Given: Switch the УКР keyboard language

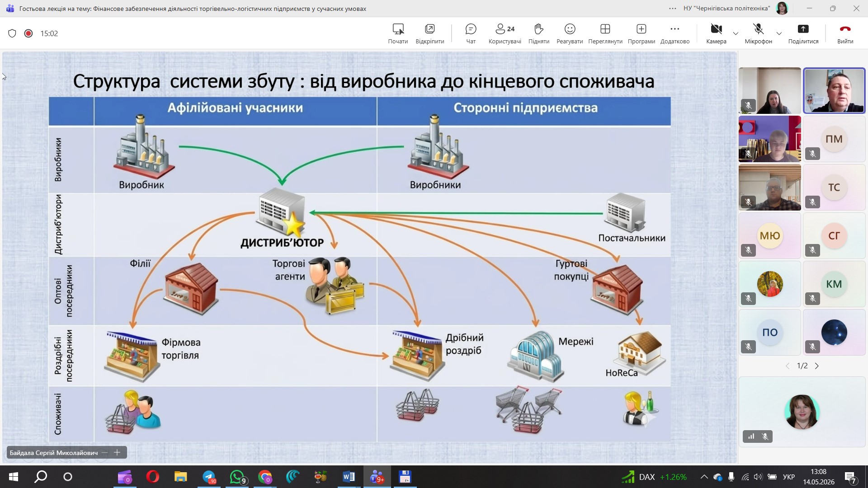Looking at the screenshot, I should [x=789, y=477].
